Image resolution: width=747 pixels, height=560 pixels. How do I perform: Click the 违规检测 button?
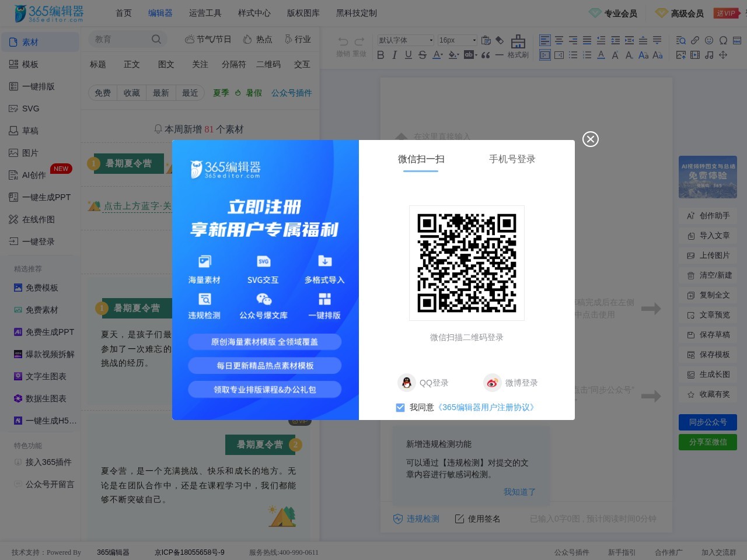coord(416,519)
